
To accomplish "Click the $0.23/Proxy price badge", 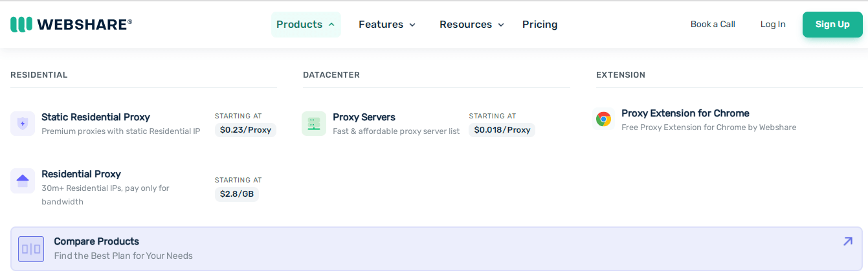I will (245, 130).
